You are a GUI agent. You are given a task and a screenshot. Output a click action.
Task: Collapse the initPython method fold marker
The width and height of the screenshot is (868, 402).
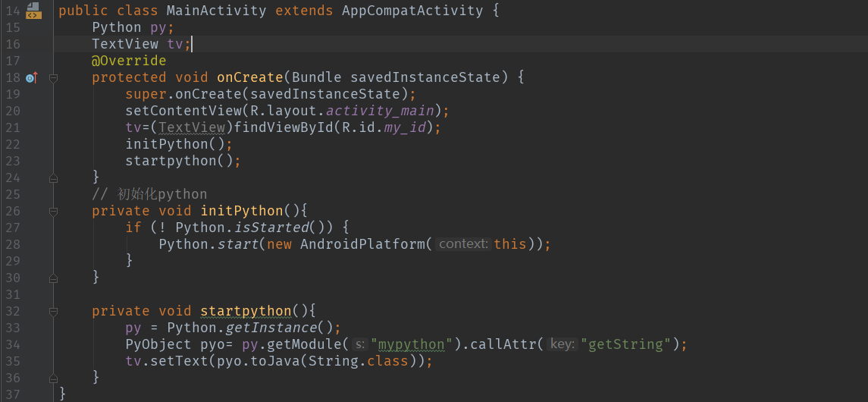[x=53, y=211]
